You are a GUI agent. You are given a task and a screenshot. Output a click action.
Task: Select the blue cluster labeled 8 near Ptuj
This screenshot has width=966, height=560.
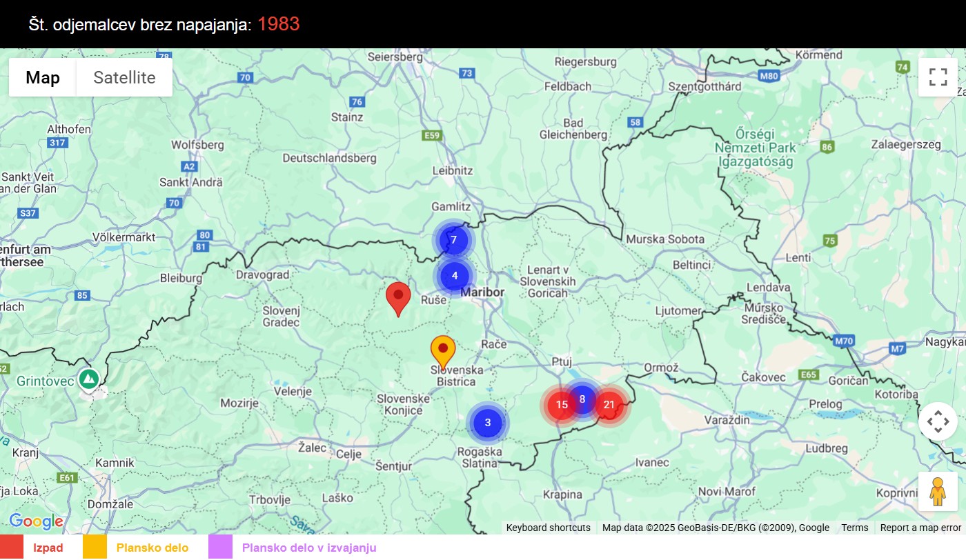(582, 399)
